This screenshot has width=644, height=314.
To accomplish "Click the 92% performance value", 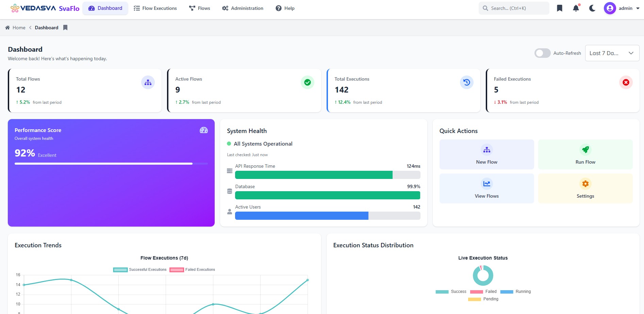I will (x=25, y=153).
